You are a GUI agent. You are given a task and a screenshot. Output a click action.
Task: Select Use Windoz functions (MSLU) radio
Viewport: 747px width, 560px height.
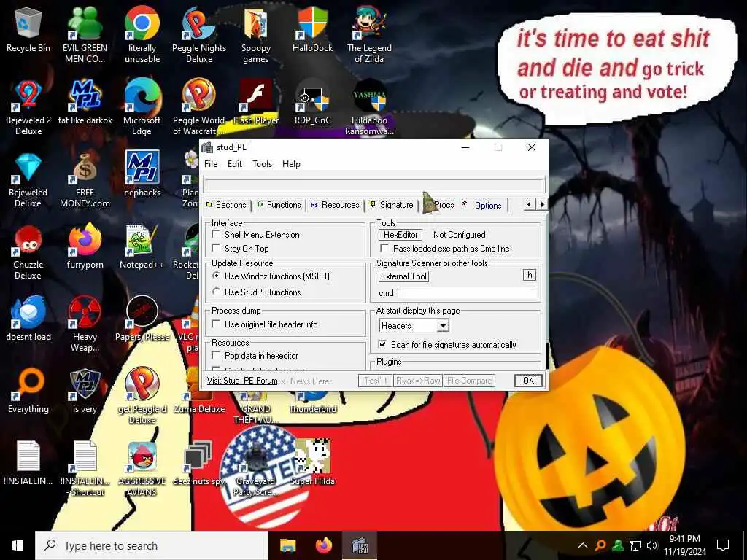point(216,276)
